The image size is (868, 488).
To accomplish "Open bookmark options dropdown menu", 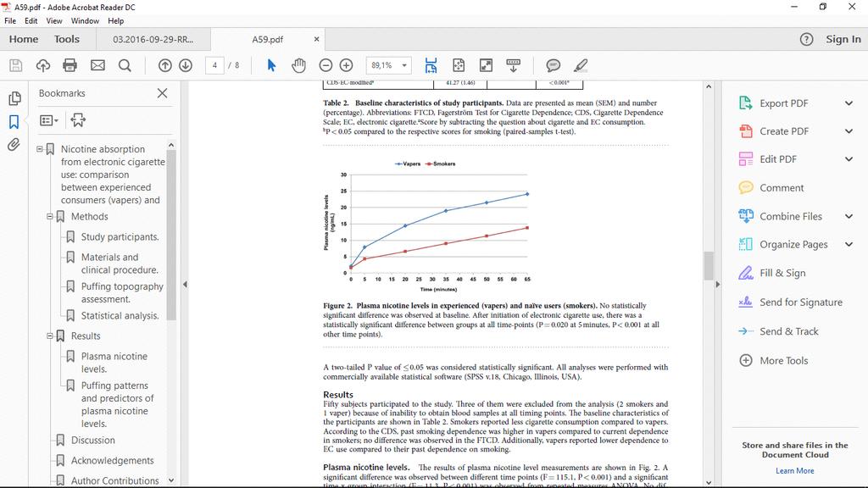I will coord(48,120).
